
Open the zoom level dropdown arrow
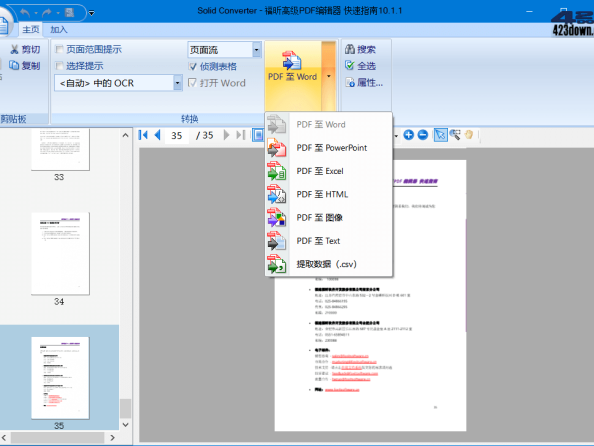tap(396, 136)
